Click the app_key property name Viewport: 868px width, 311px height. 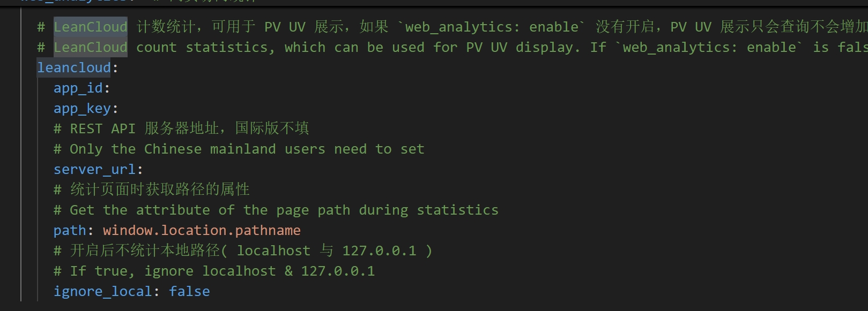tap(81, 109)
